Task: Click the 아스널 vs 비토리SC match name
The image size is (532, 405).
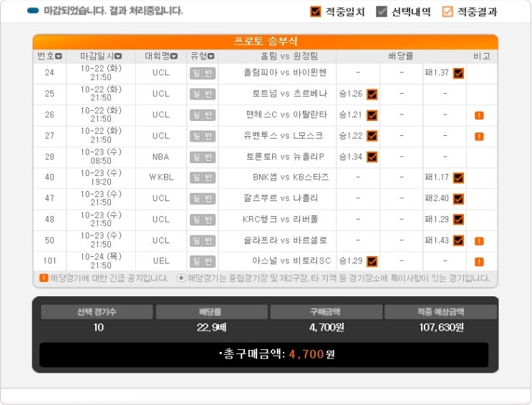Action: [x=291, y=261]
